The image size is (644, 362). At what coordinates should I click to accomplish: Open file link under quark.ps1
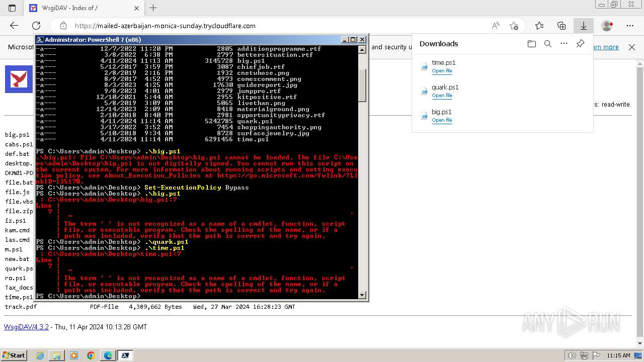(x=442, y=96)
